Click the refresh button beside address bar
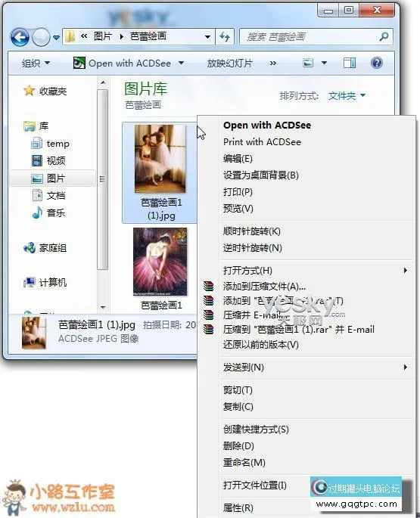420x518 pixels. [225, 36]
